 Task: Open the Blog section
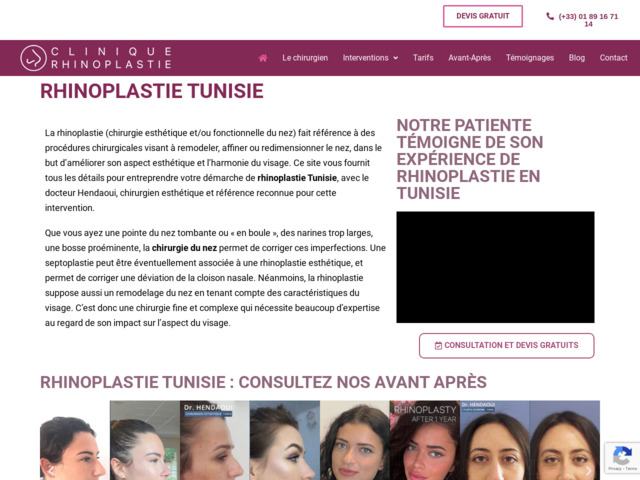pyautogui.click(x=577, y=58)
